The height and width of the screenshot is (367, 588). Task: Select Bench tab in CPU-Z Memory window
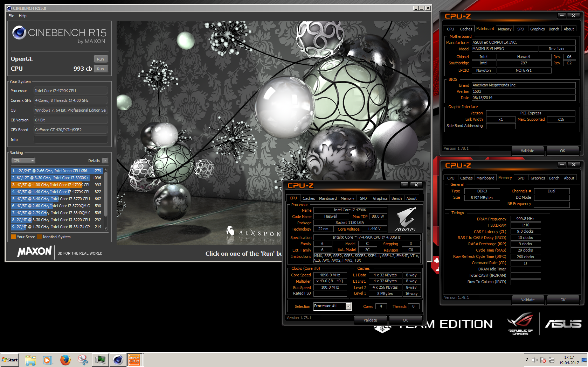pyautogui.click(x=554, y=178)
